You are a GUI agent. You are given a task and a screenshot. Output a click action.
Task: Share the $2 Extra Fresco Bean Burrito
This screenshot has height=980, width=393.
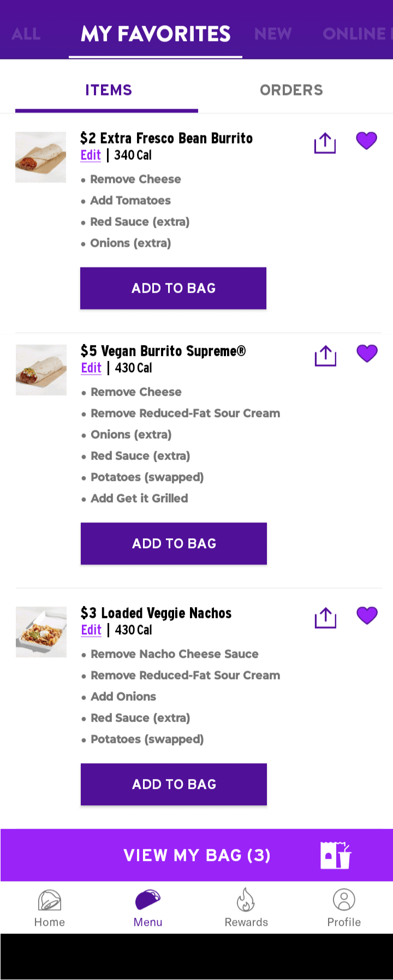[x=325, y=142]
